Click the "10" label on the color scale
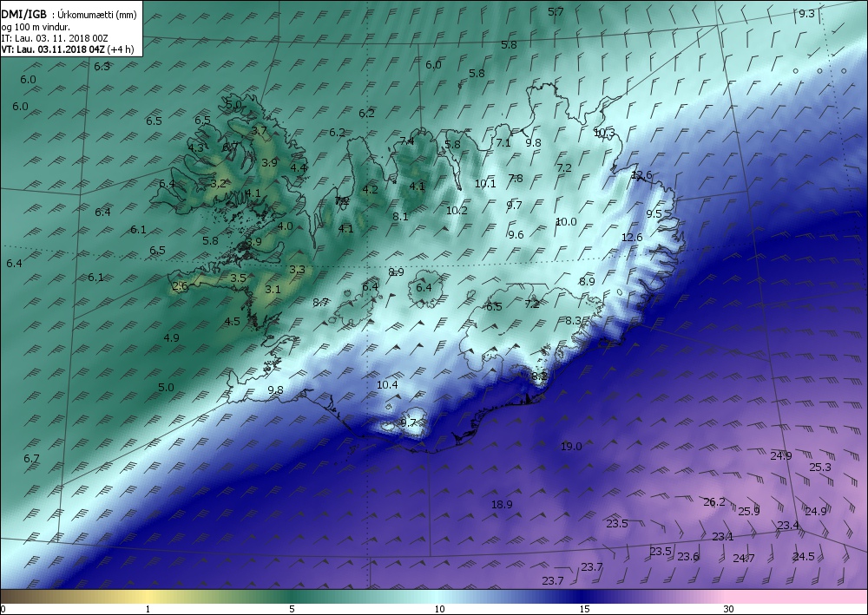This screenshot has height=615, width=868. (x=439, y=610)
